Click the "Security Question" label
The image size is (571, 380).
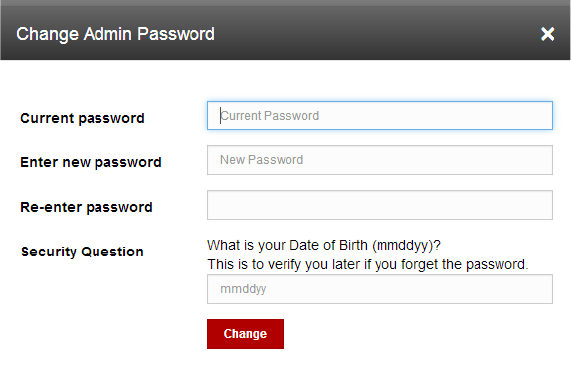pyautogui.click(x=82, y=252)
